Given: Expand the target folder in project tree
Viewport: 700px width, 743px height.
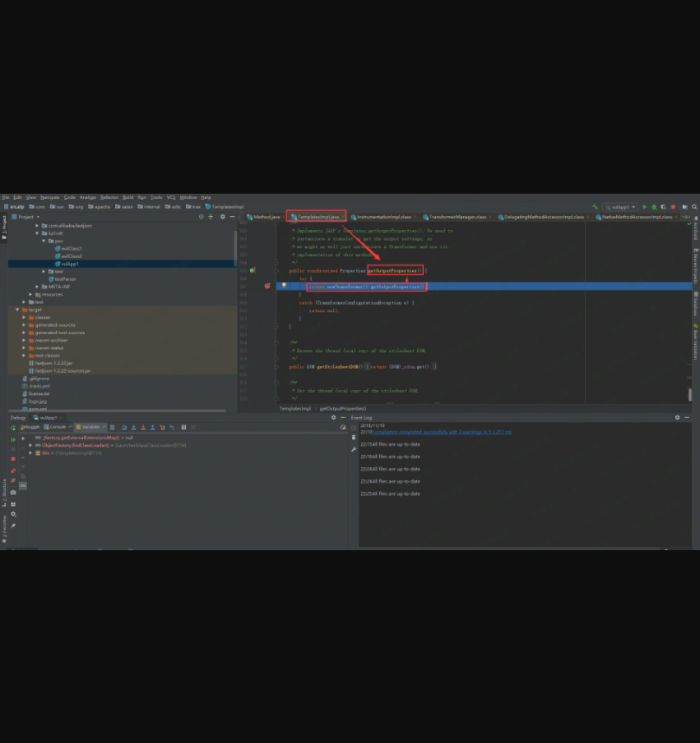Looking at the screenshot, I should pyautogui.click(x=17, y=309).
